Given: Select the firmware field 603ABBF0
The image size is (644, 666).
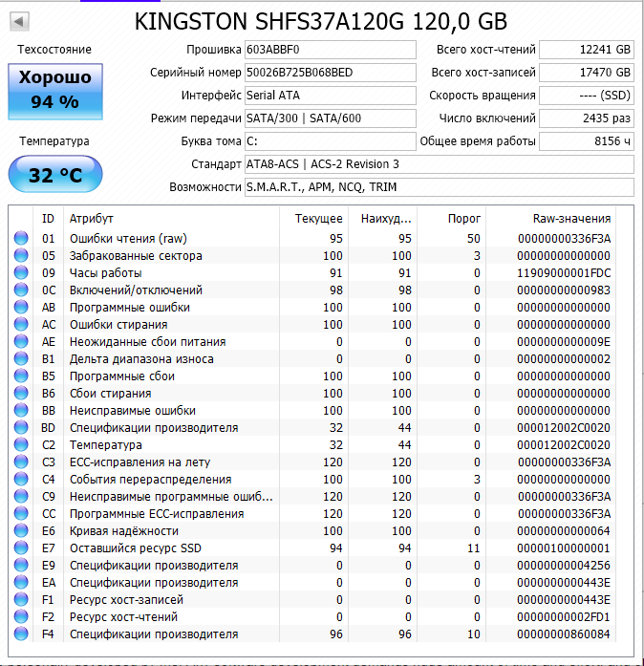Looking at the screenshot, I should [330, 50].
